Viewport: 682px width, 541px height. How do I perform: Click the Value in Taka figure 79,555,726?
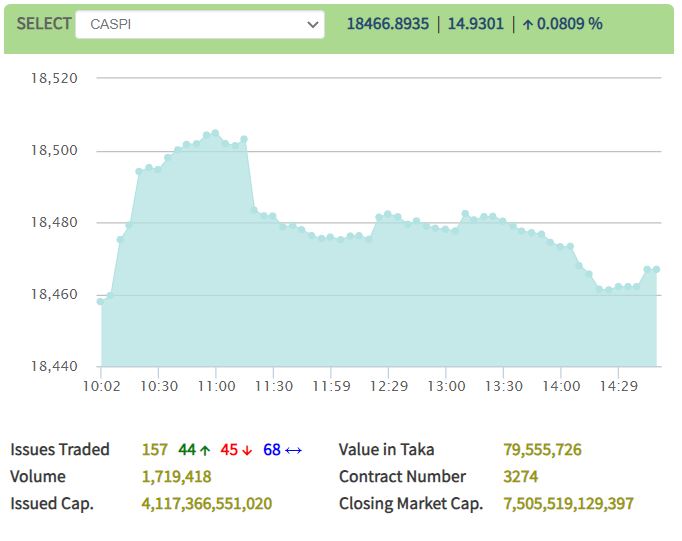click(542, 450)
